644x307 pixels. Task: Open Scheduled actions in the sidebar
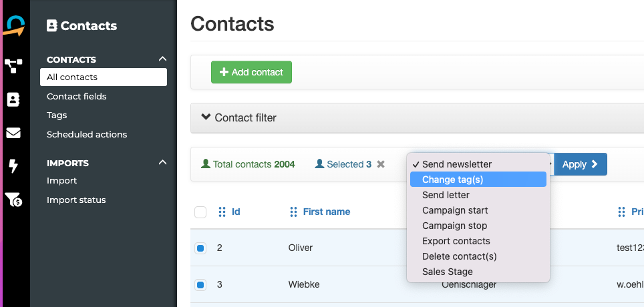(87, 135)
